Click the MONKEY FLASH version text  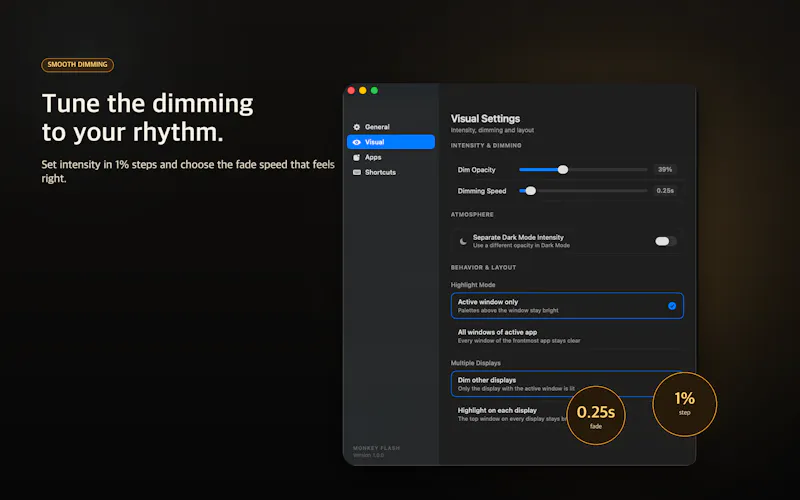click(x=377, y=452)
